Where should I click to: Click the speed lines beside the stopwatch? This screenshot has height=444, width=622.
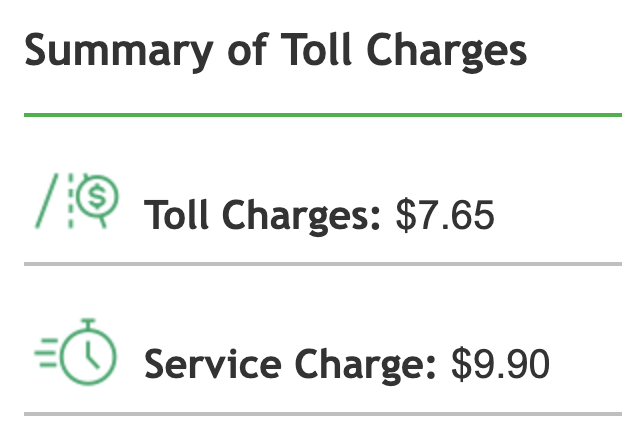(45, 354)
